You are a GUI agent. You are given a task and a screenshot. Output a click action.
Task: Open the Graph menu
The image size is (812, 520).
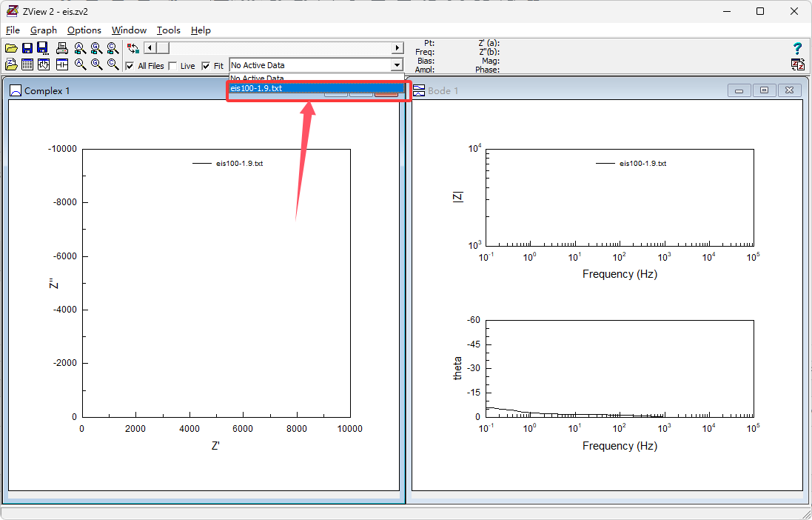point(44,30)
